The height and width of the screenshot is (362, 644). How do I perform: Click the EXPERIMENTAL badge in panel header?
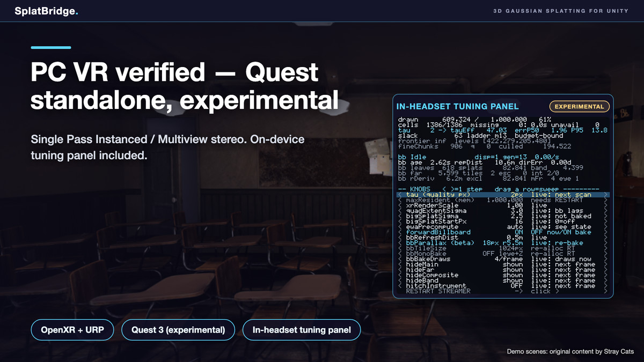point(580,106)
